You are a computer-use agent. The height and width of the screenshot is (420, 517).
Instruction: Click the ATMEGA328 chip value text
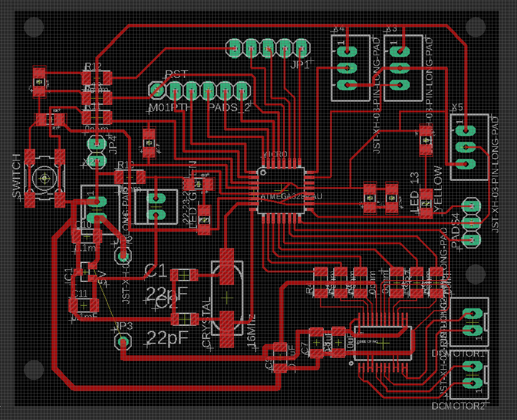292,196
